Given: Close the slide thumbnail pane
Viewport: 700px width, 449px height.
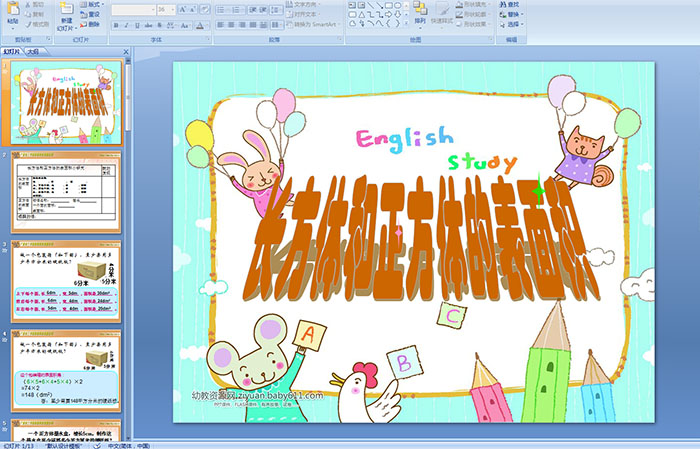Looking at the screenshot, I should click(x=126, y=52).
